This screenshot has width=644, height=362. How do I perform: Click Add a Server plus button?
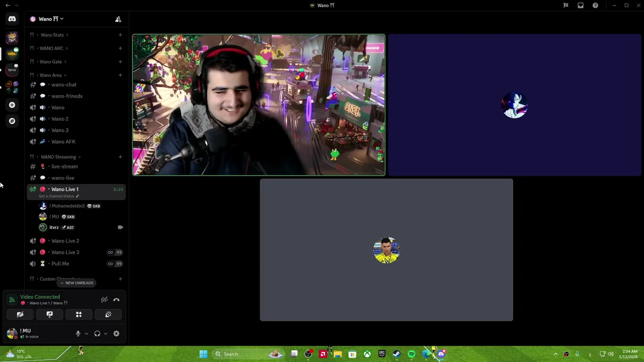click(12, 105)
